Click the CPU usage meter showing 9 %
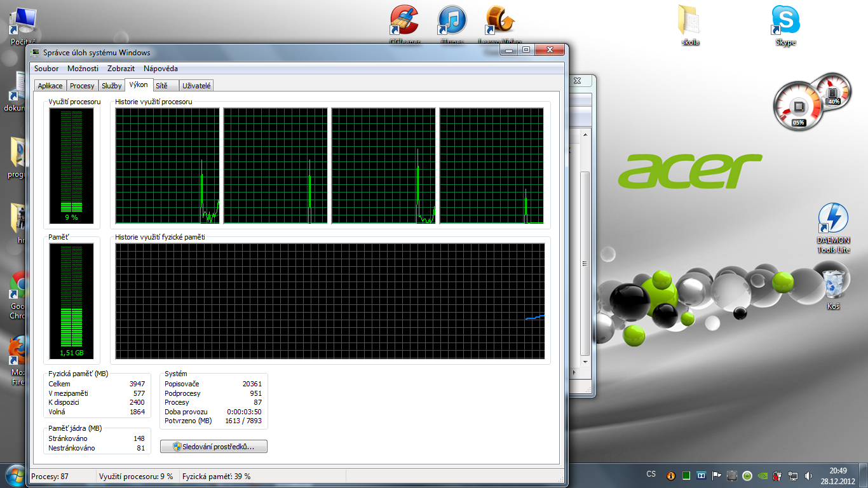This screenshot has height=488, width=868. (71, 166)
